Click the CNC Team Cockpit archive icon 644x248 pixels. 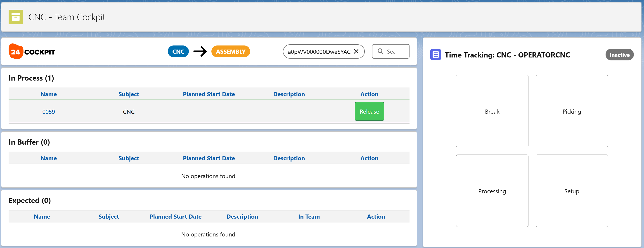16,17
